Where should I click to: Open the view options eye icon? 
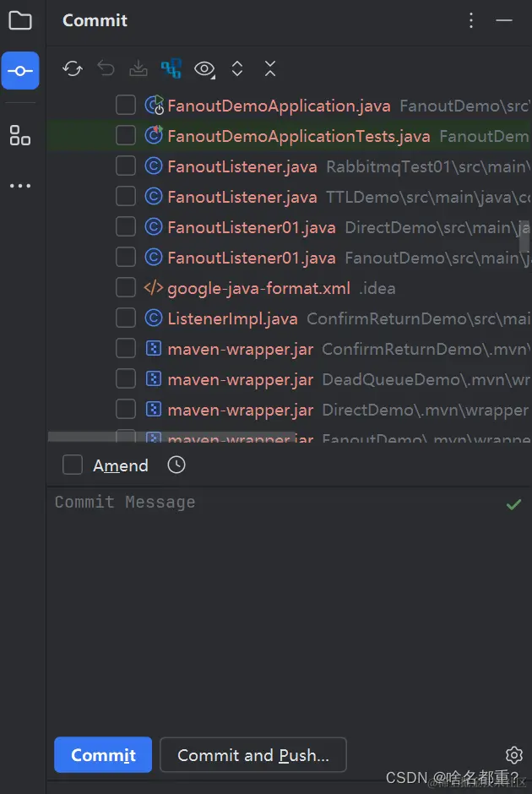tap(204, 69)
